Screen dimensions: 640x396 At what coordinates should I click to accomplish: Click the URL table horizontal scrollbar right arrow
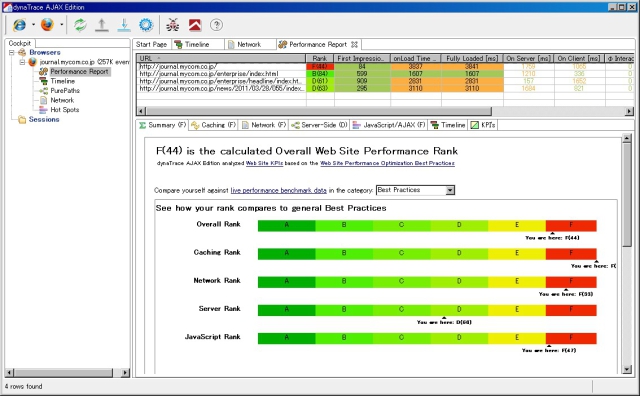pyautogui.click(x=629, y=111)
